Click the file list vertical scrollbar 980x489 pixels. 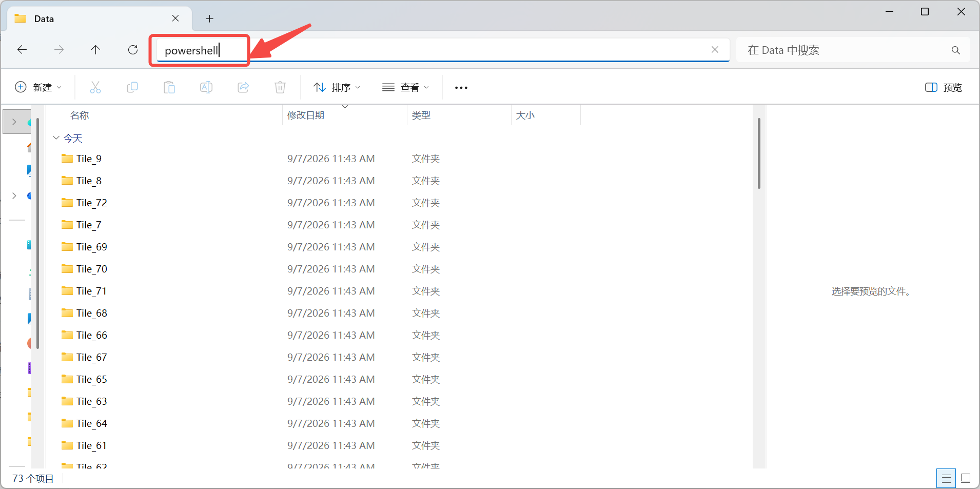[759, 153]
